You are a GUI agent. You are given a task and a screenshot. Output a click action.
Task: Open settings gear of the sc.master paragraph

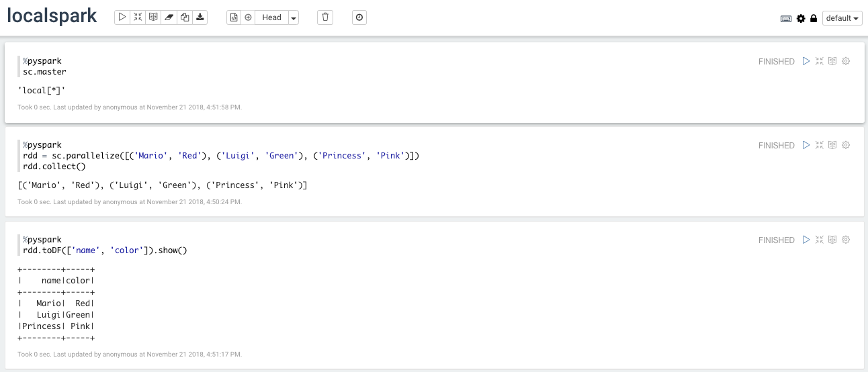click(846, 61)
